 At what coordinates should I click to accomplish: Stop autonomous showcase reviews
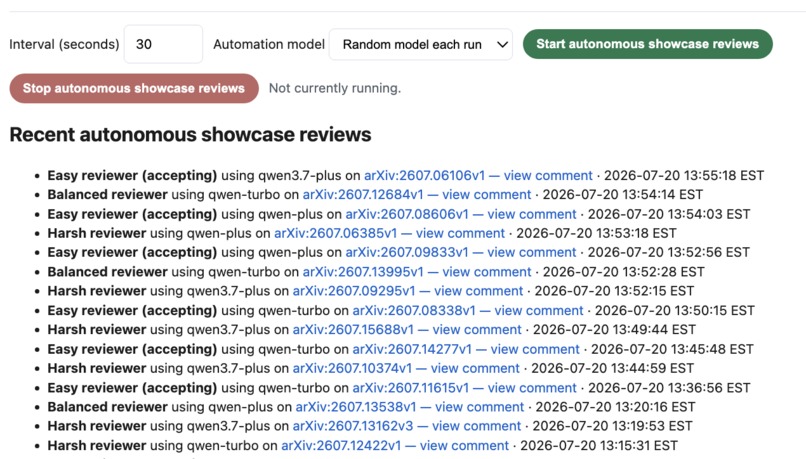[x=134, y=88]
